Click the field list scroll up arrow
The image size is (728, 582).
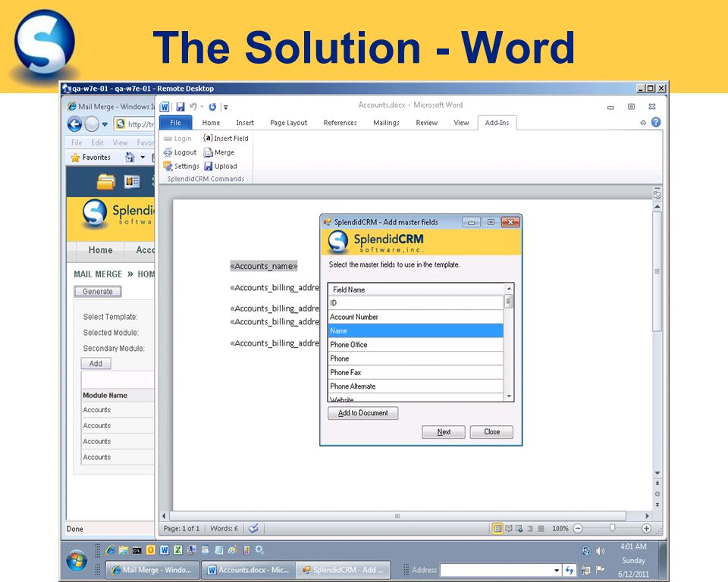tap(509, 288)
